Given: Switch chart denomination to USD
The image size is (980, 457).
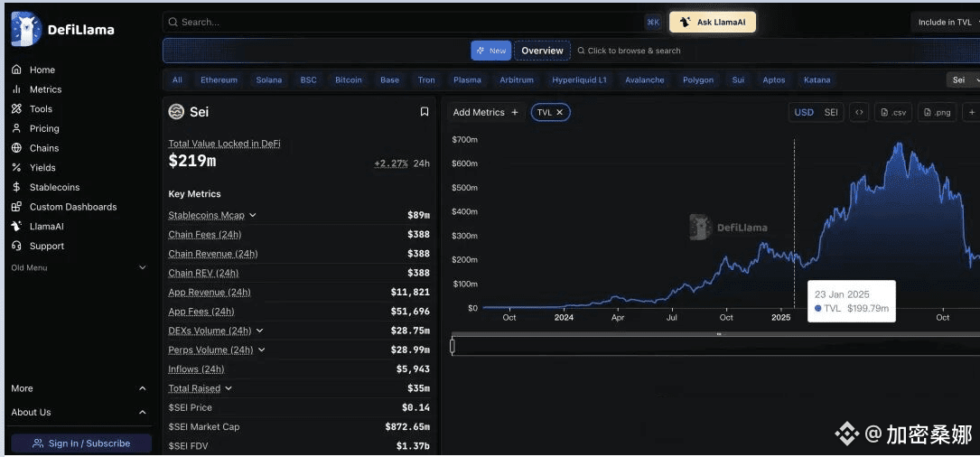Looking at the screenshot, I should click(804, 113).
